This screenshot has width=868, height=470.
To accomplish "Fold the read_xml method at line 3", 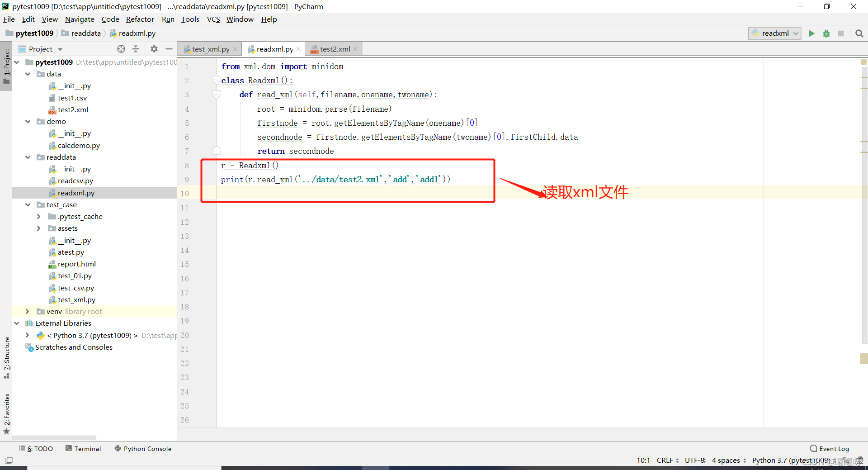I will (x=217, y=94).
